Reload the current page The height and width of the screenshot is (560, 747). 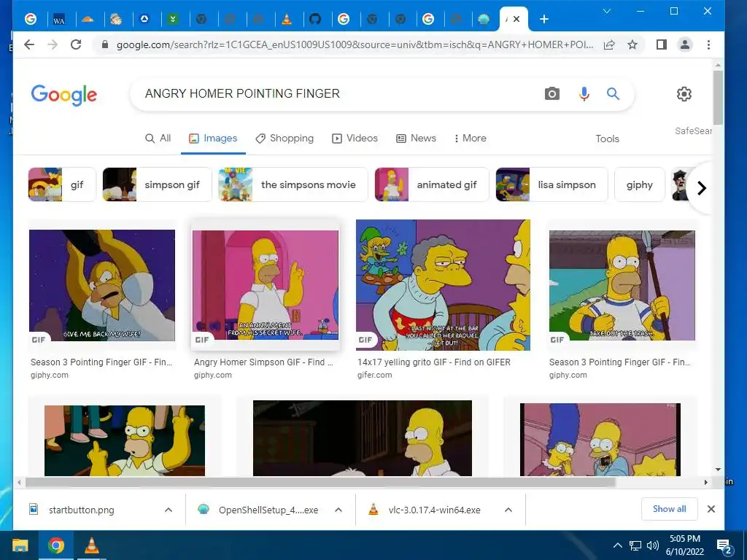(75, 44)
